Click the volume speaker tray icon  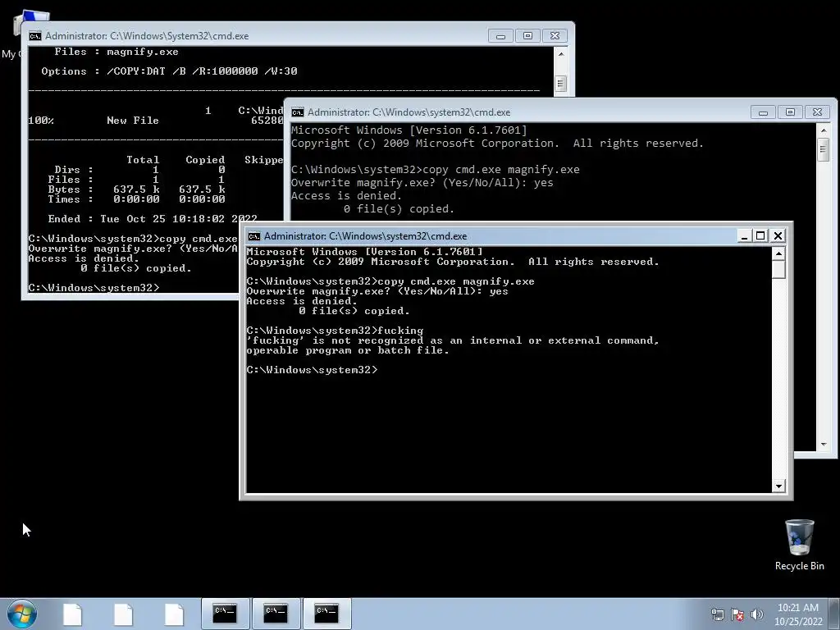tap(756, 614)
